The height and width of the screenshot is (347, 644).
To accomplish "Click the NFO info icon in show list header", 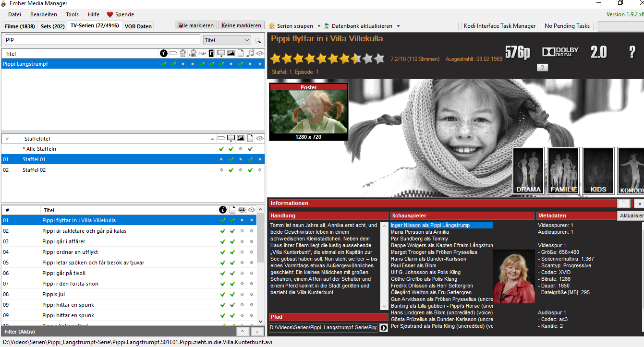I will click(164, 54).
